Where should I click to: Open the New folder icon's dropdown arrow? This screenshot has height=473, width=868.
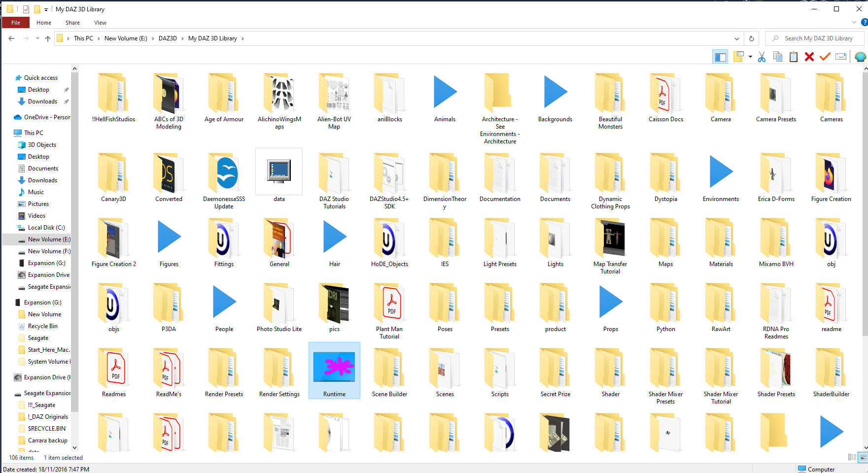[x=750, y=57]
